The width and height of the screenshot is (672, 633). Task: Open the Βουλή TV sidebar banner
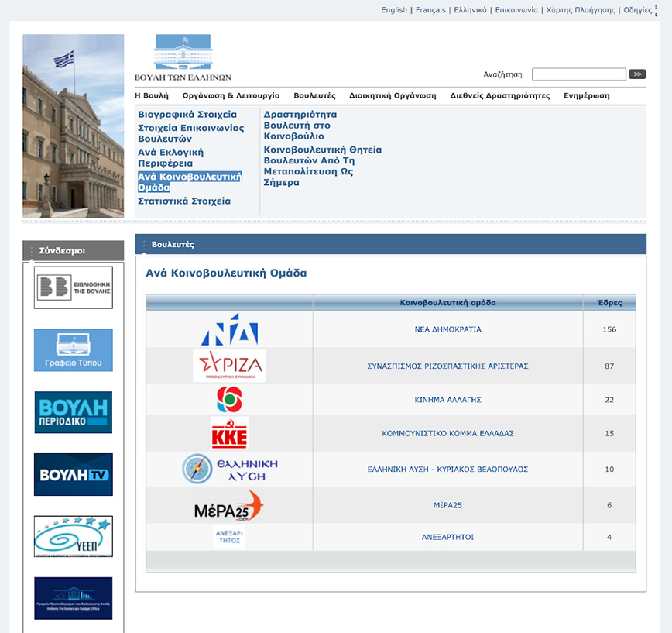74,474
